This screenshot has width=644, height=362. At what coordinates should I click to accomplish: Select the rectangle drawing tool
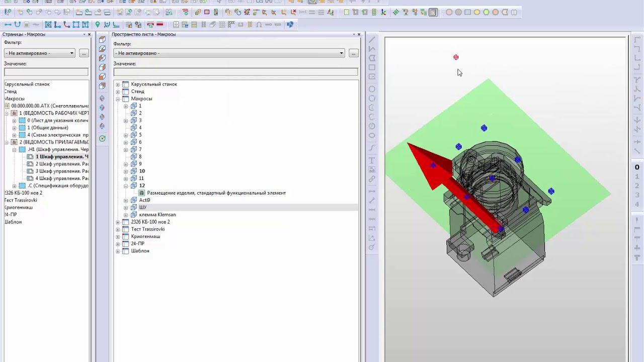click(x=372, y=67)
